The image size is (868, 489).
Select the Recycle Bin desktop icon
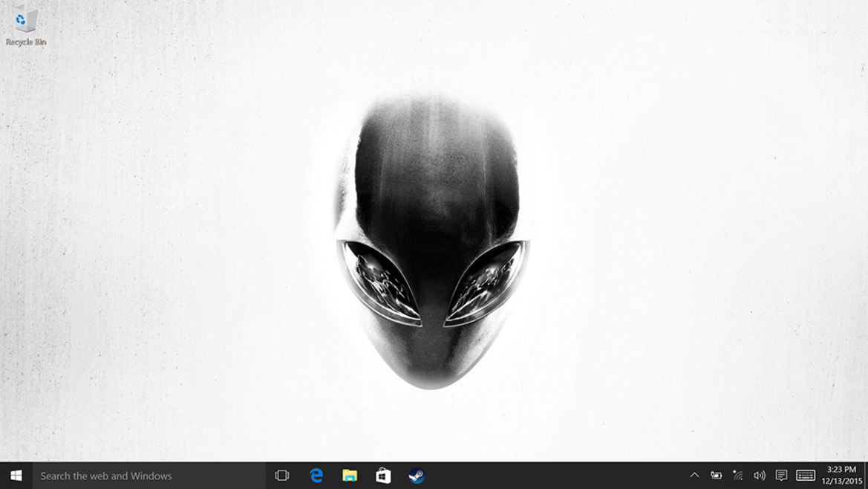click(25, 25)
